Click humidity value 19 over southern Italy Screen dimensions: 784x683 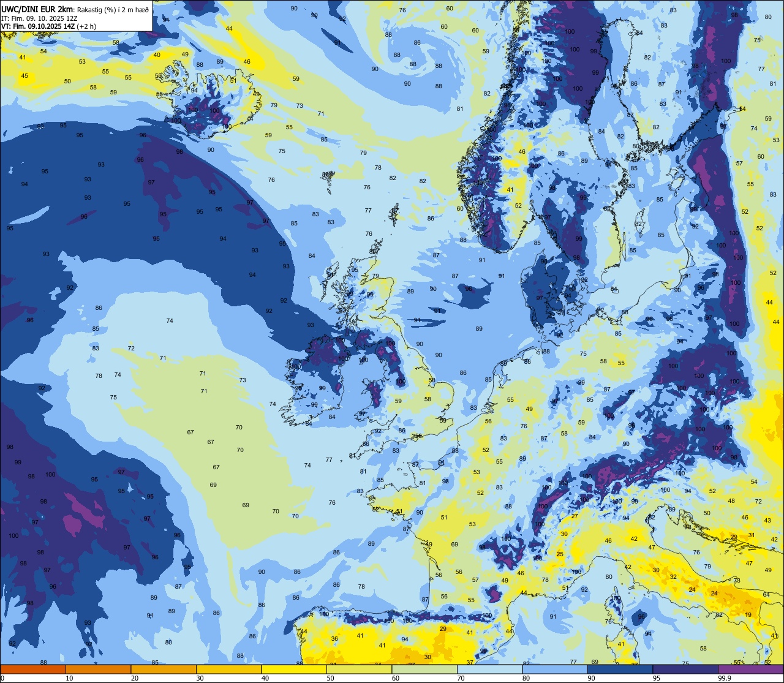coord(748,614)
